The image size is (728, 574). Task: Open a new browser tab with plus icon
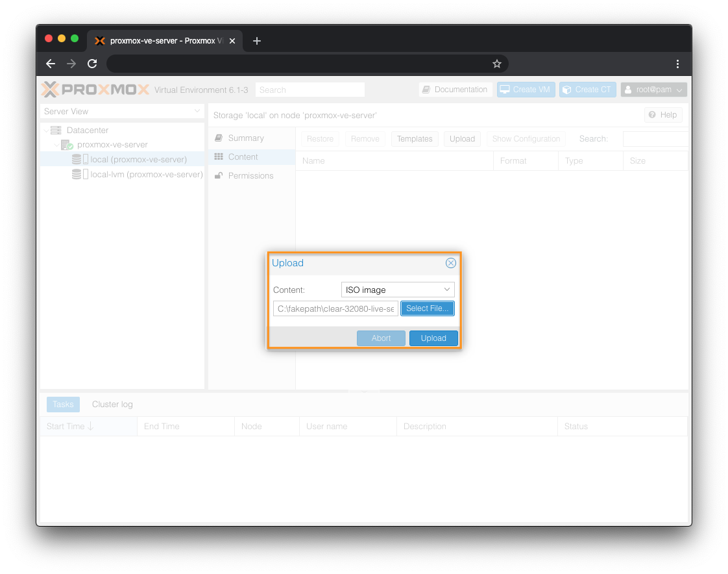[257, 41]
